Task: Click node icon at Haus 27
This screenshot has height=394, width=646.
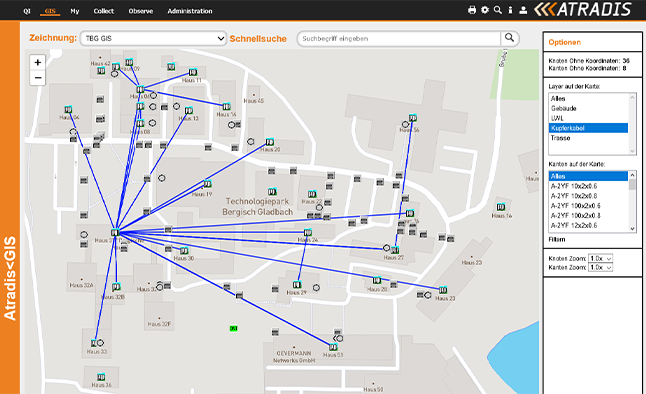Action: click(395, 250)
